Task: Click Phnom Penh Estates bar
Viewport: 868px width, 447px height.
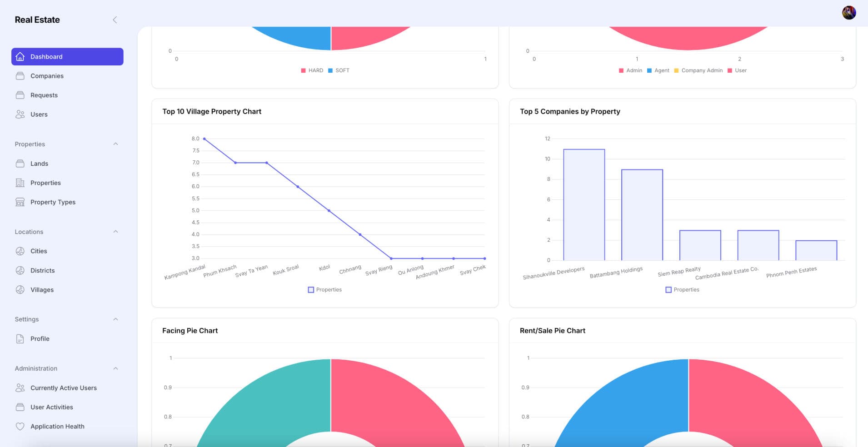Action: (x=816, y=250)
